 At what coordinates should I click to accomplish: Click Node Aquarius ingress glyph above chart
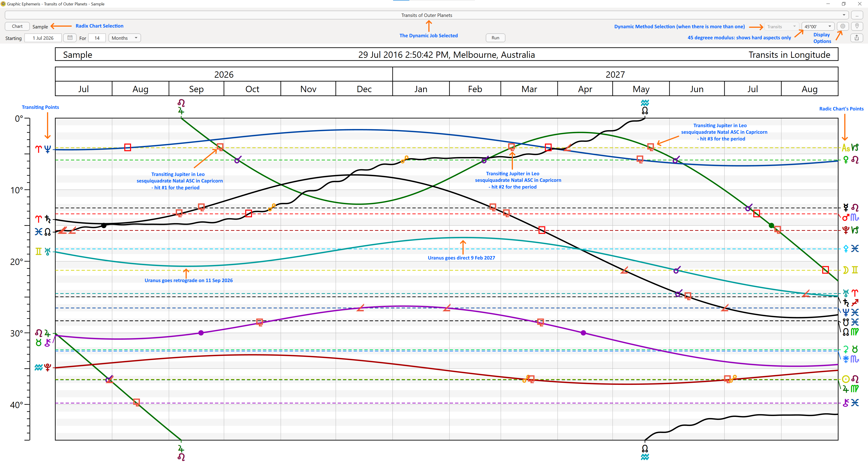(645, 107)
